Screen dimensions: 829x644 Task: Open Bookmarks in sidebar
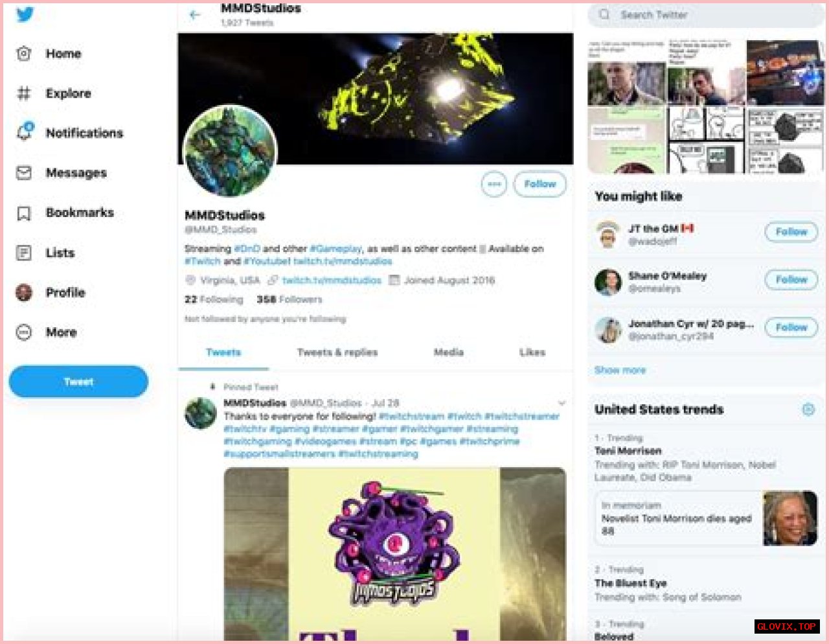point(65,213)
